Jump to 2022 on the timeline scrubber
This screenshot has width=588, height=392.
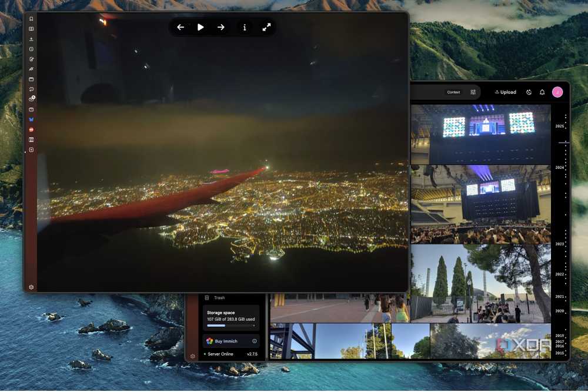[560, 274]
